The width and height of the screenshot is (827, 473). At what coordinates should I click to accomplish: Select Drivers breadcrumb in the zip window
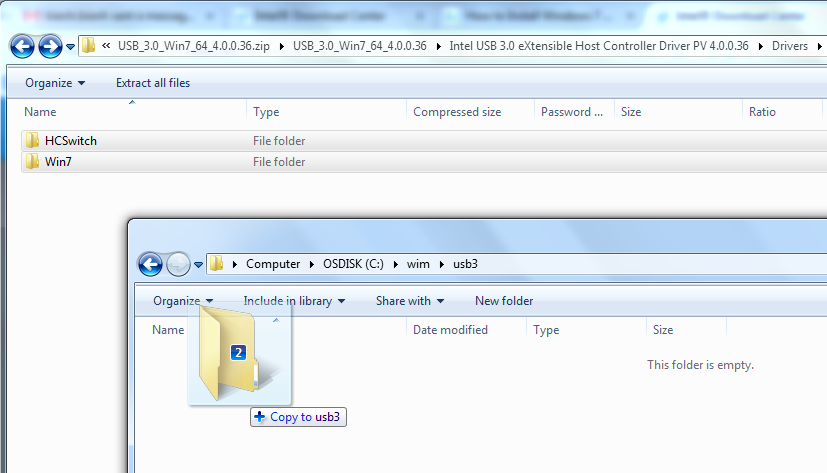790,46
